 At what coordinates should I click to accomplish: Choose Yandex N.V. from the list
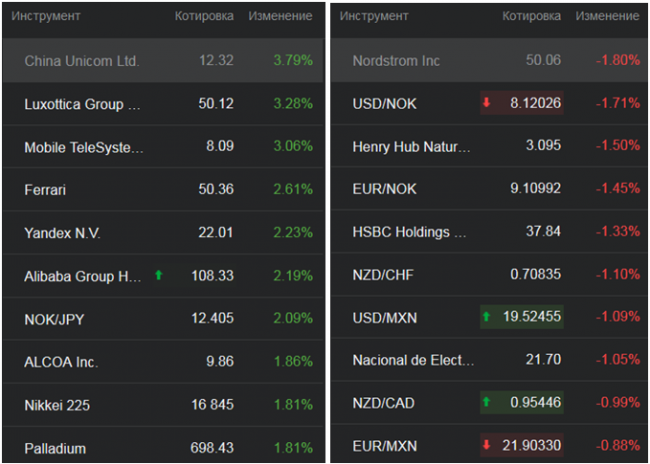pyautogui.click(x=62, y=233)
